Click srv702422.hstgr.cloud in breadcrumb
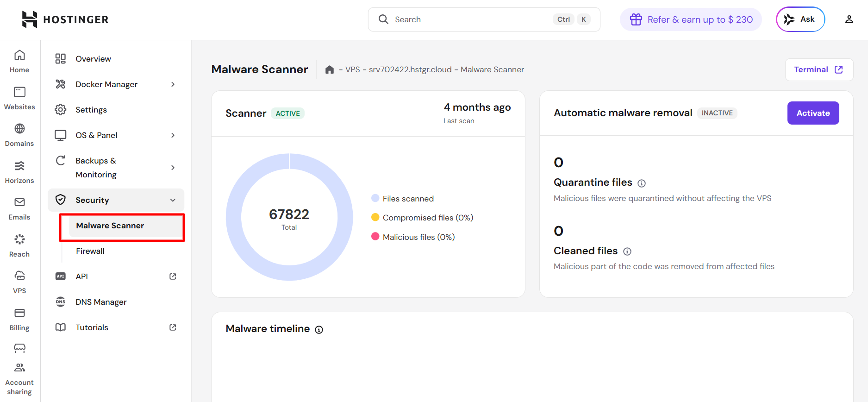This screenshot has width=868, height=402. [x=410, y=69]
